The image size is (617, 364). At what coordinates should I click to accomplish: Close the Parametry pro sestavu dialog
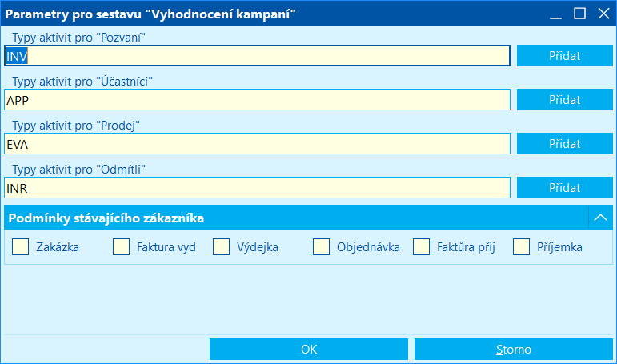[601, 12]
